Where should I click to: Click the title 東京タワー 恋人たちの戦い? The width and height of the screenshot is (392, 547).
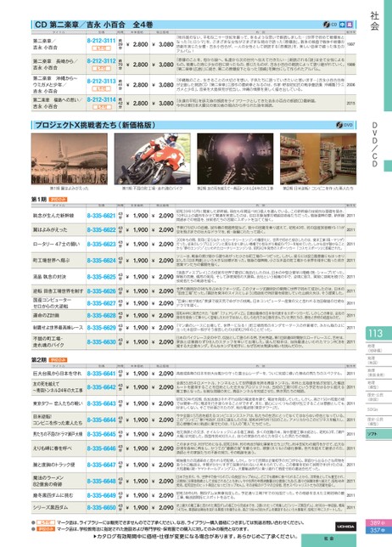tap(58, 403)
